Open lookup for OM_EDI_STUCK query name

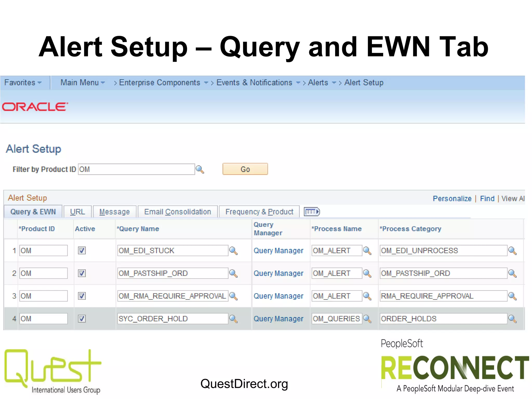tap(233, 251)
